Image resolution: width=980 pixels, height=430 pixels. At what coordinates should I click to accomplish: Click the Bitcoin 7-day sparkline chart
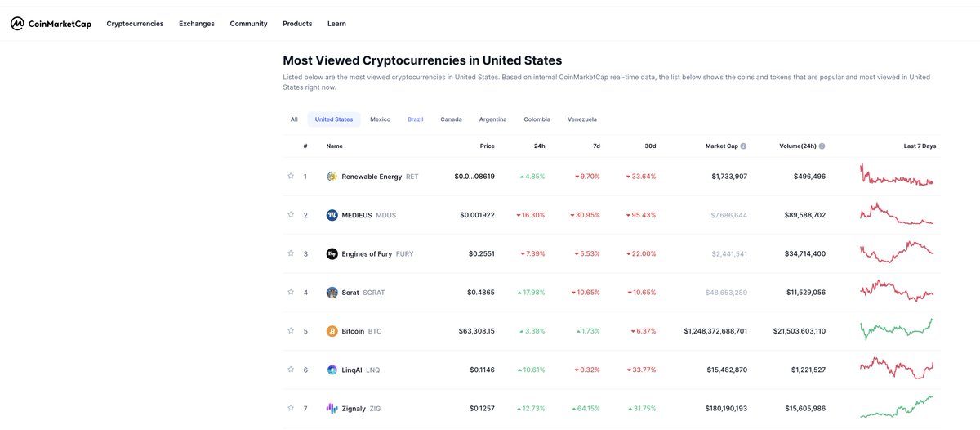pos(897,330)
